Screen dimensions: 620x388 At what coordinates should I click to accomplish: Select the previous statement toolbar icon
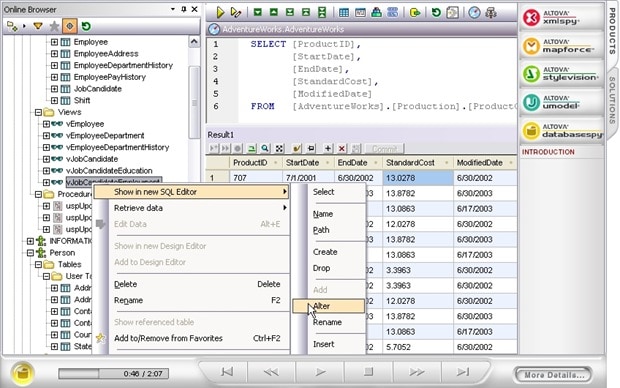pyautogui.click(x=274, y=13)
